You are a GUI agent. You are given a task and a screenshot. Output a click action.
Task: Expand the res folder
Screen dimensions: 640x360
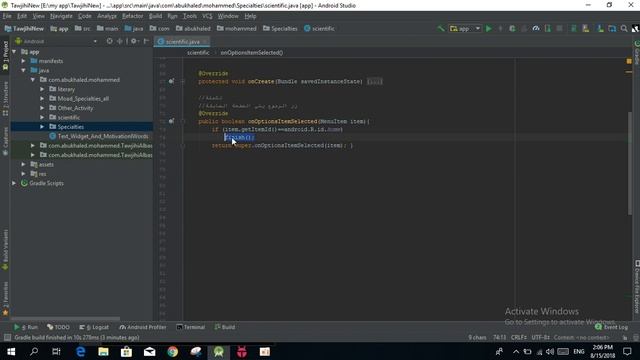pyautogui.click(x=24, y=173)
